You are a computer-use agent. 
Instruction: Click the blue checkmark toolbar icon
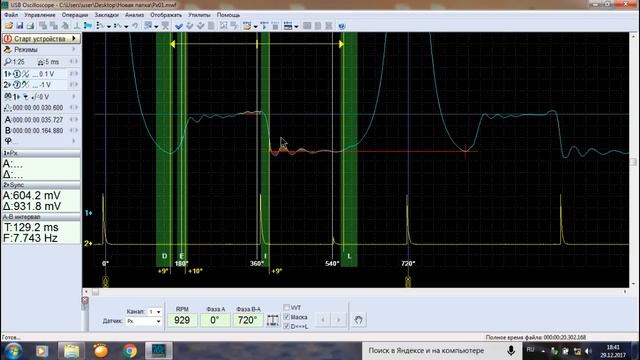(x=179, y=26)
